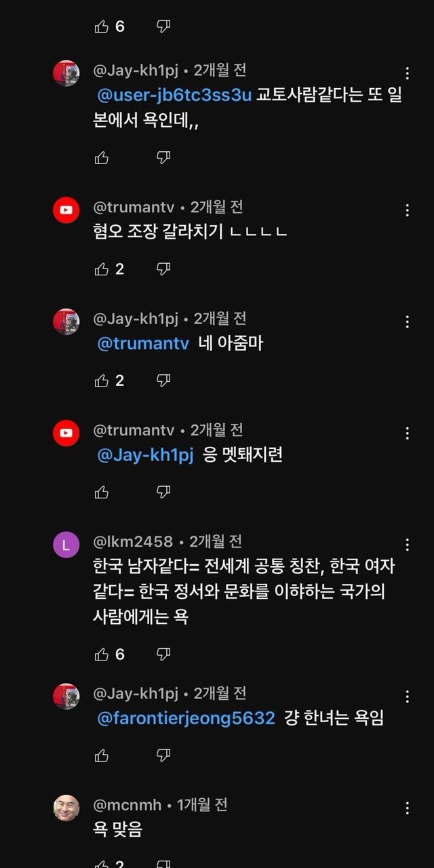This screenshot has width=434, height=868.
Task: Like the 걍 한녀는 욕임 reply
Action: pos(102,755)
